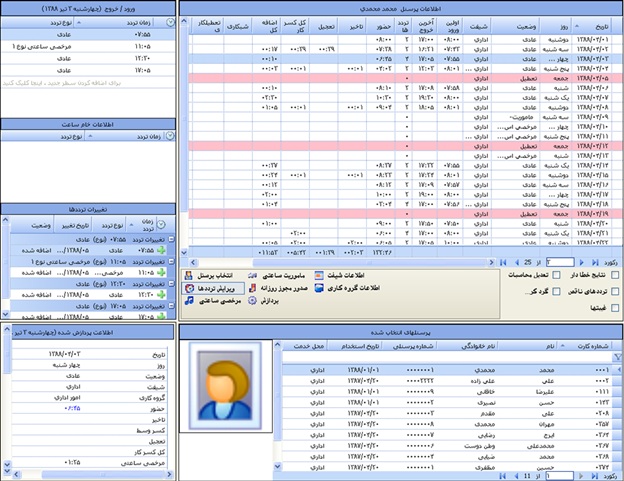
Task: Click the پردازش gear icon
Action: pyautogui.click(x=252, y=301)
